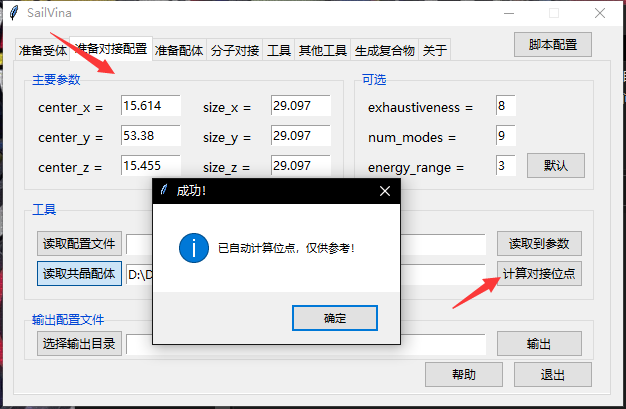The image size is (626, 409).
Task: Switch to the 其他工具 tab
Action: (x=323, y=50)
